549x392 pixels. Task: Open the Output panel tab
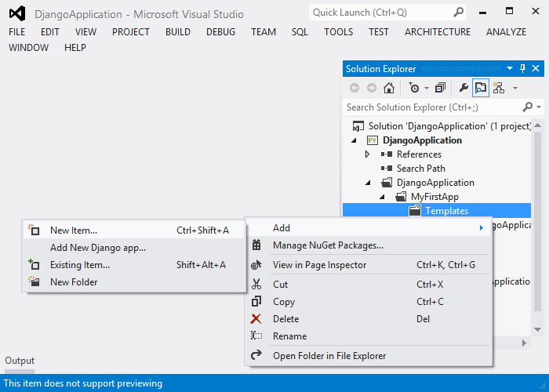point(20,361)
